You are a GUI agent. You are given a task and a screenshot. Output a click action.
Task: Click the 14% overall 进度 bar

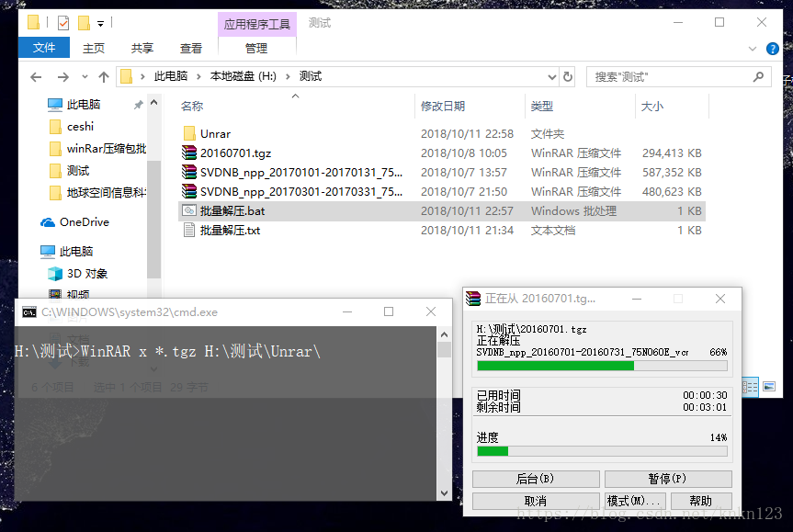602,451
